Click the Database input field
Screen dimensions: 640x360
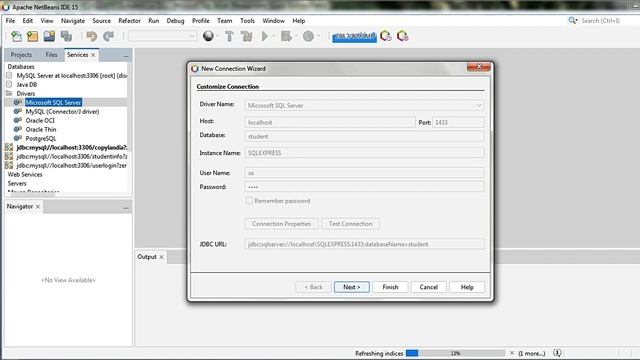pos(364,136)
